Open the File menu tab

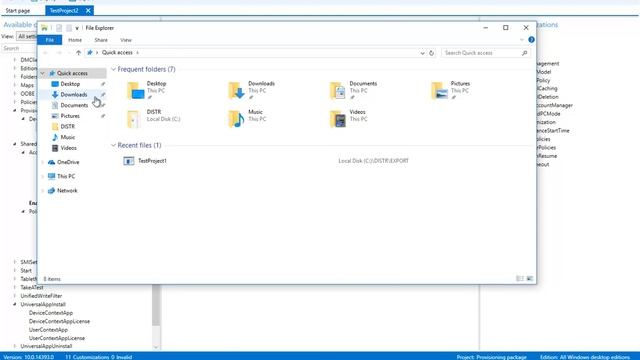[50, 40]
